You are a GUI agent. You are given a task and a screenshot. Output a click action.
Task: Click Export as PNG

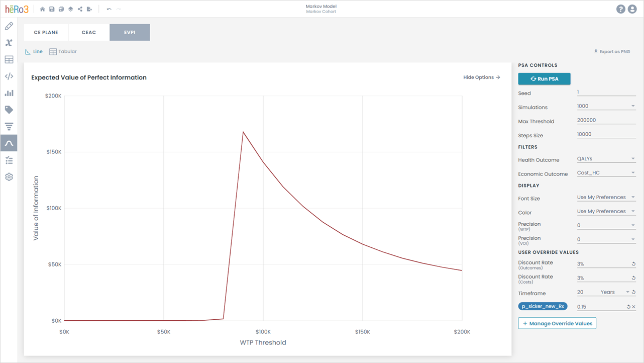[612, 51]
